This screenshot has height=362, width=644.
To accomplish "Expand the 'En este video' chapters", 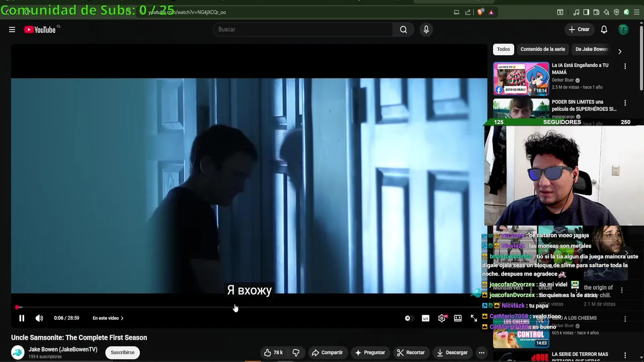I will [108, 318].
